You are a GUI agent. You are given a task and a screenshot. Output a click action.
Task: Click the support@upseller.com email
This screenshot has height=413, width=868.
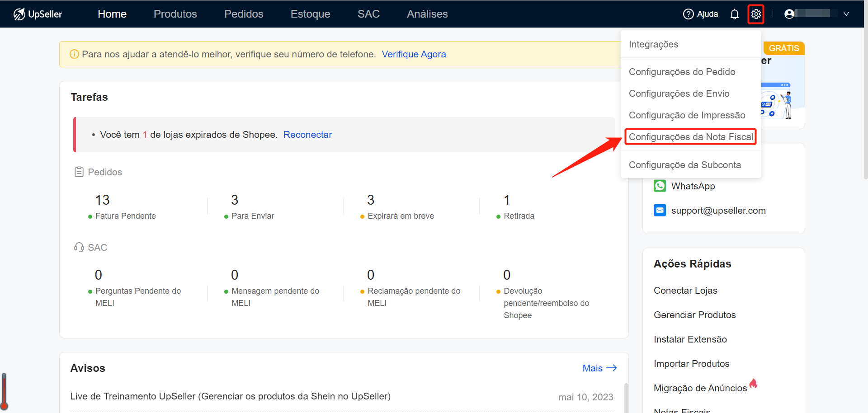tap(718, 211)
